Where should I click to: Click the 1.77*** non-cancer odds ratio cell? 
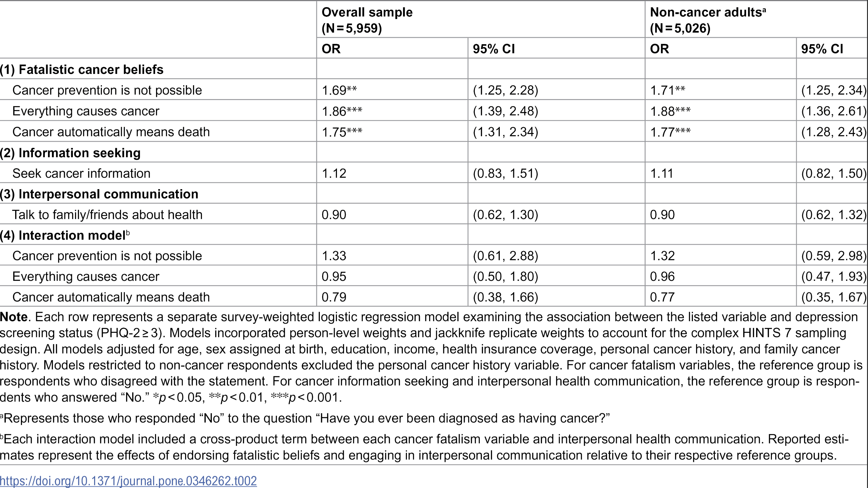[x=670, y=132]
